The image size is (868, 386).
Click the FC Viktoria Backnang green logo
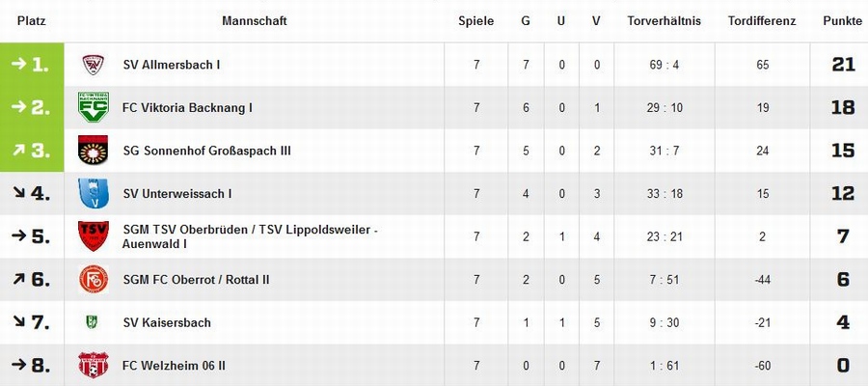(x=93, y=107)
